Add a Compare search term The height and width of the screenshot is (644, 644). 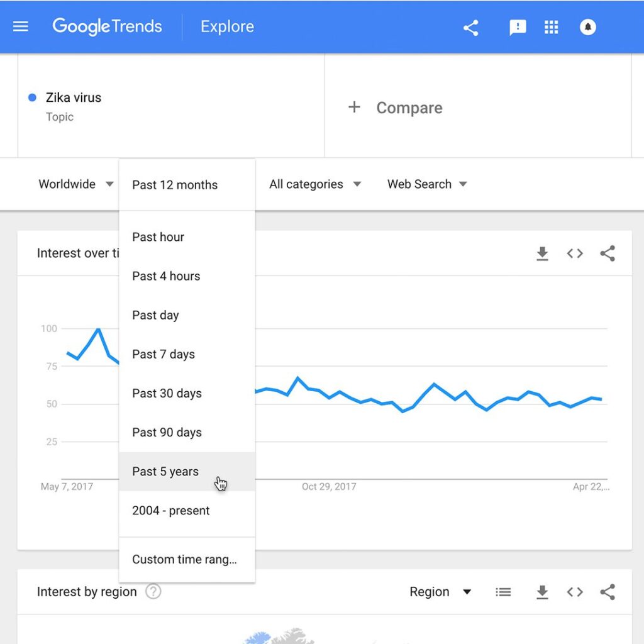tap(396, 108)
